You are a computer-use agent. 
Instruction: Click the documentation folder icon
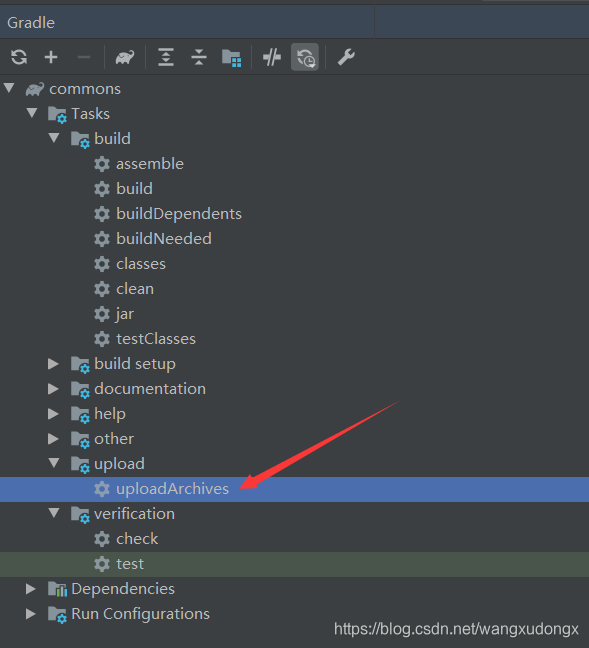pyautogui.click(x=80, y=390)
